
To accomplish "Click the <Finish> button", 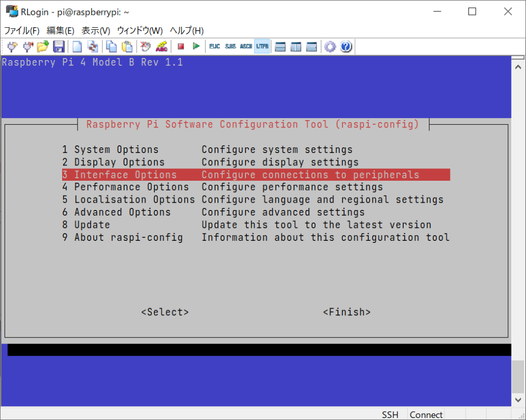I will click(347, 312).
